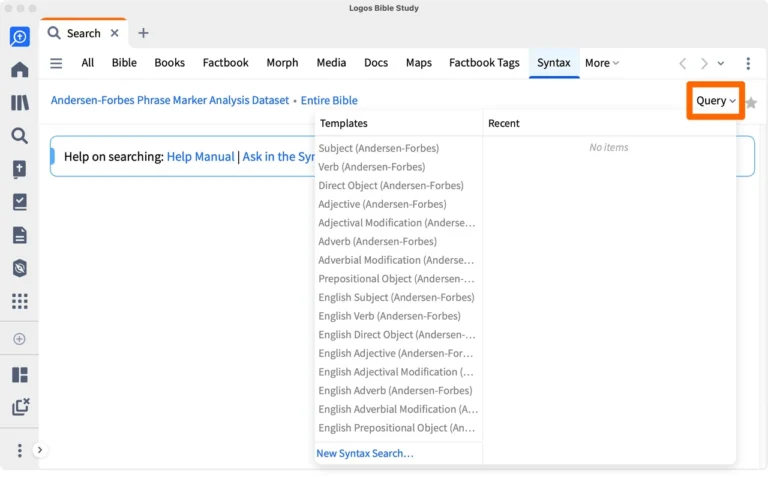Switch to the Factbook Tags tab

click(484, 63)
